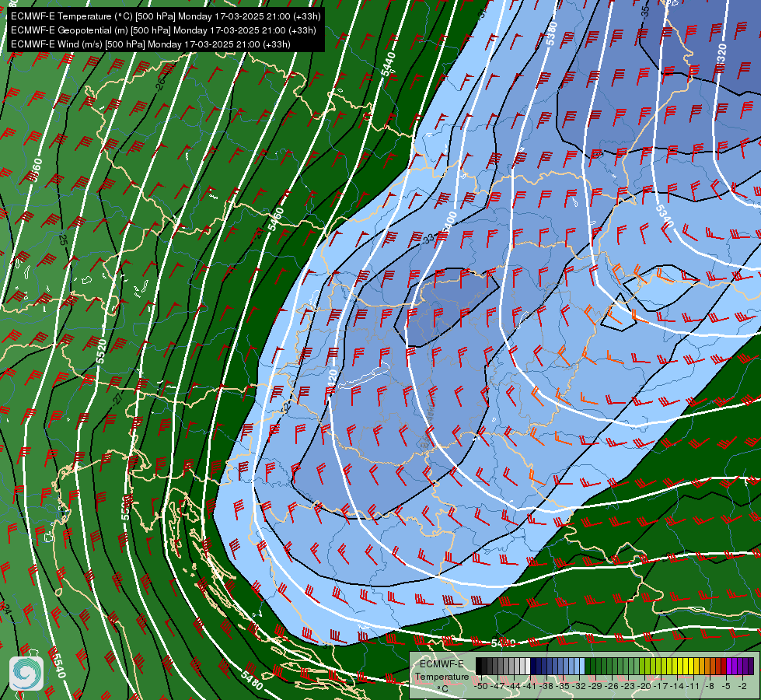The image size is (761, 700).
Task: Select the ECMWF-E Geopotential title line
Action: pos(163,30)
